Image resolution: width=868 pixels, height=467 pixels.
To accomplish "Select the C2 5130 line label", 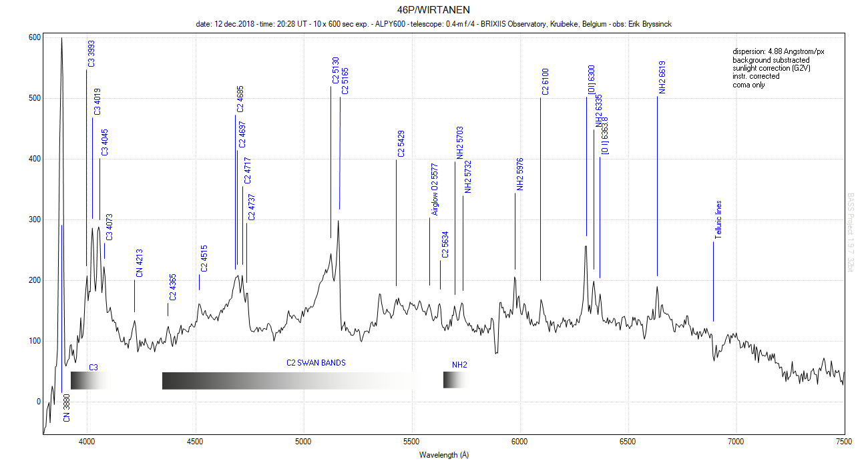I will pos(336,71).
